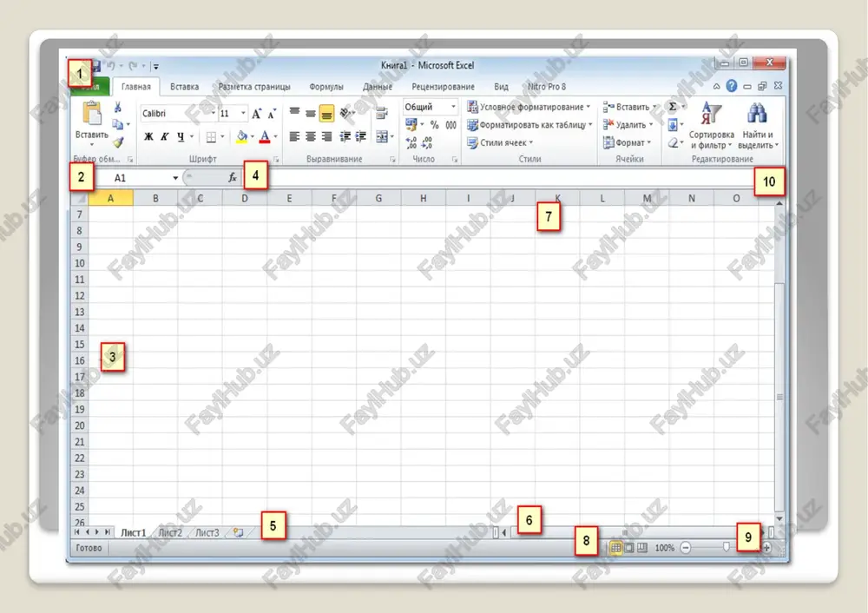Open the Nitro Pro 8 tab
Image resolution: width=868 pixels, height=613 pixels.
[546, 86]
